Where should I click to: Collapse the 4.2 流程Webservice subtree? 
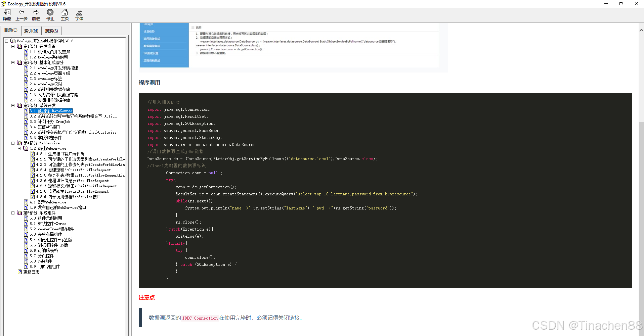click(x=19, y=148)
